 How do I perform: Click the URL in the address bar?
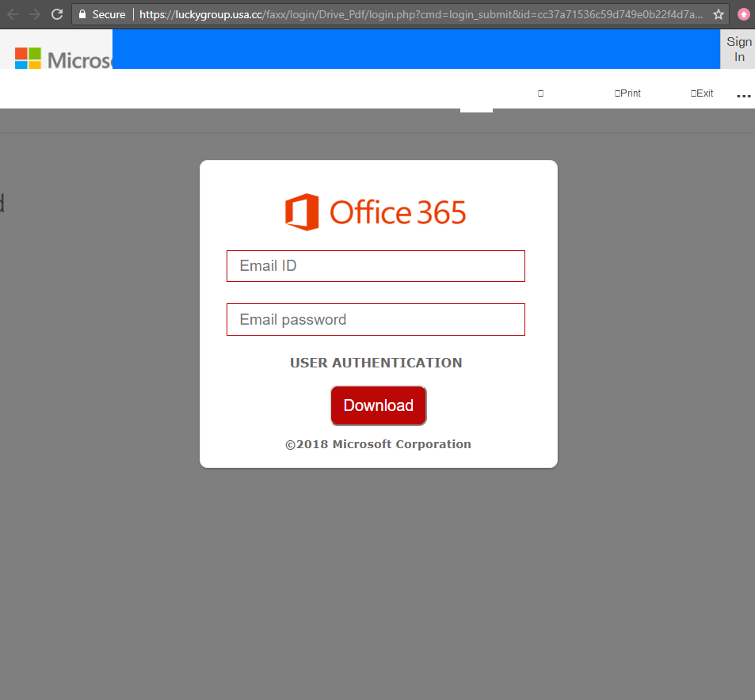click(x=420, y=14)
